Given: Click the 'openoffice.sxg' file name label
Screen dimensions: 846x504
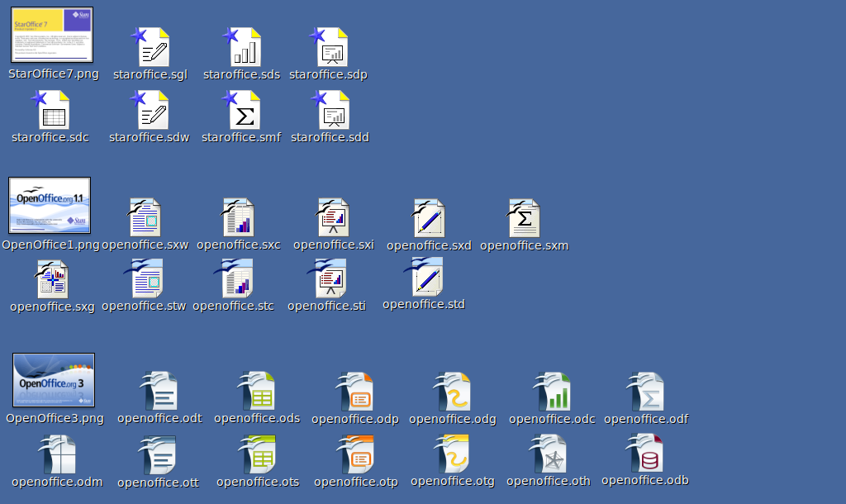Looking at the screenshot, I should (52, 307).
